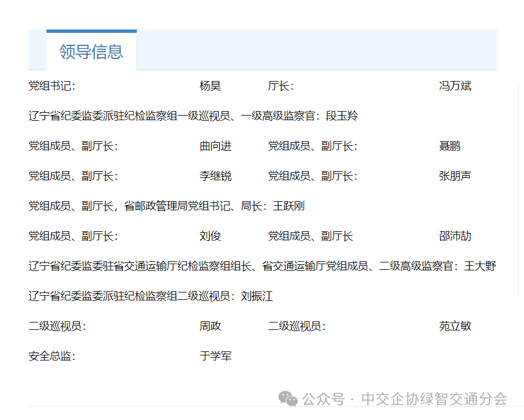Click the name 苑立敏

[x=455, y=326]
